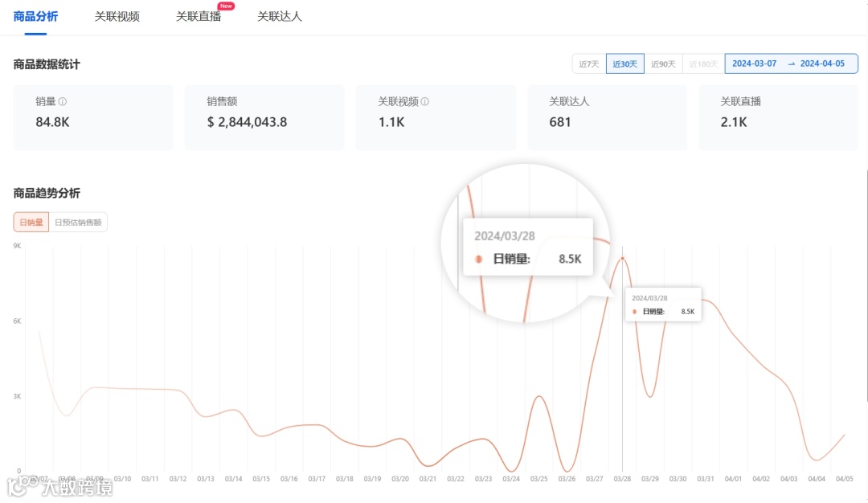Click the 近90天 range button
This screenshot has width=868, height=503.
click(x=663, y=63)
